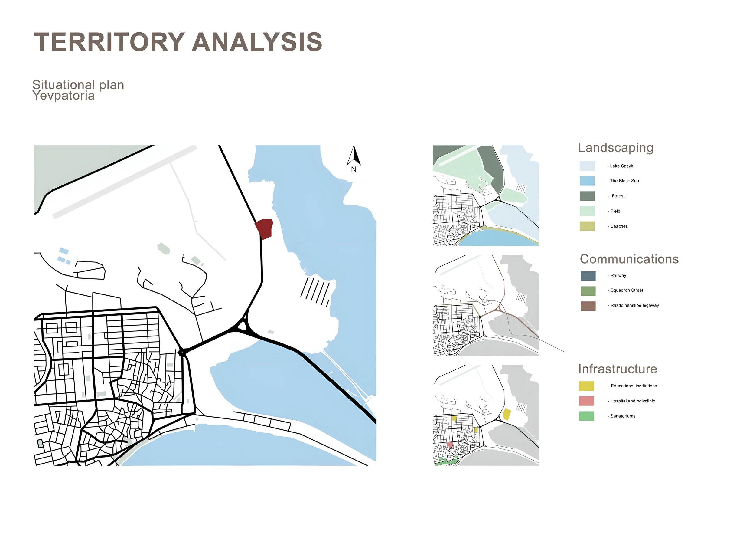Screen dimensions: 756x535
Task: Click the Razdolnenskoe highway brown swatch
Action: 588,306
